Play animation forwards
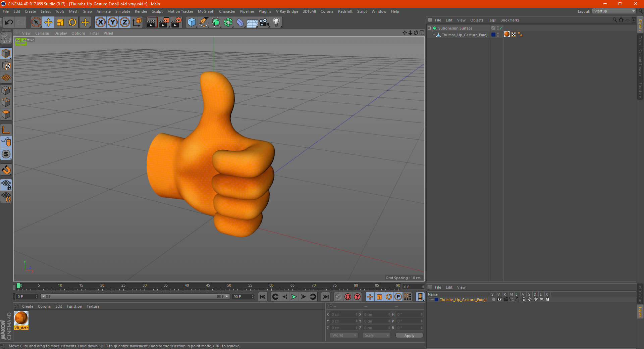 click(294, 297)
